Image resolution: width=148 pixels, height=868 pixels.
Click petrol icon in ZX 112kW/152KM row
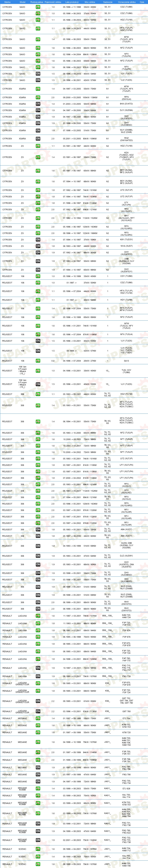click(x=38, y=218)
